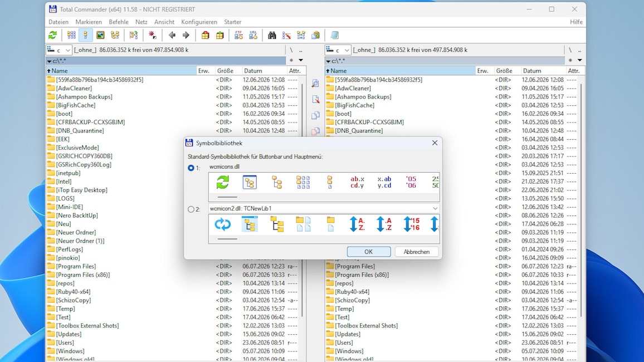Screen dimensions: 644x362
Task: Open file search with the binoculars icon
Action: coord(272,35)
